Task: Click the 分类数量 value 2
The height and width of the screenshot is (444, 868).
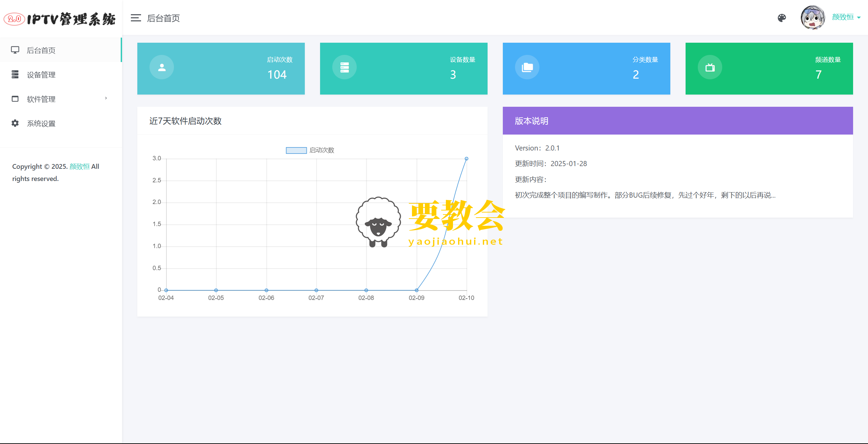Action: [636, 75]
